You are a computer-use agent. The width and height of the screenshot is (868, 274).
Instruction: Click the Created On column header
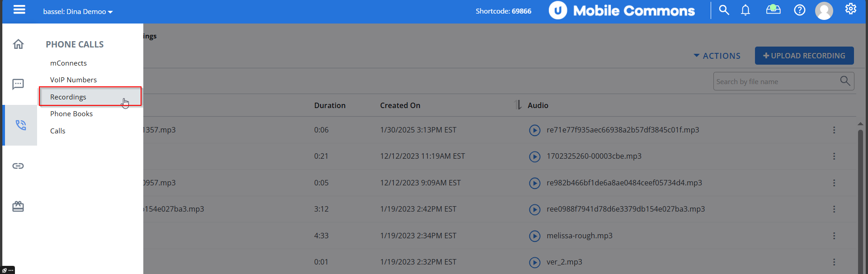400,105
